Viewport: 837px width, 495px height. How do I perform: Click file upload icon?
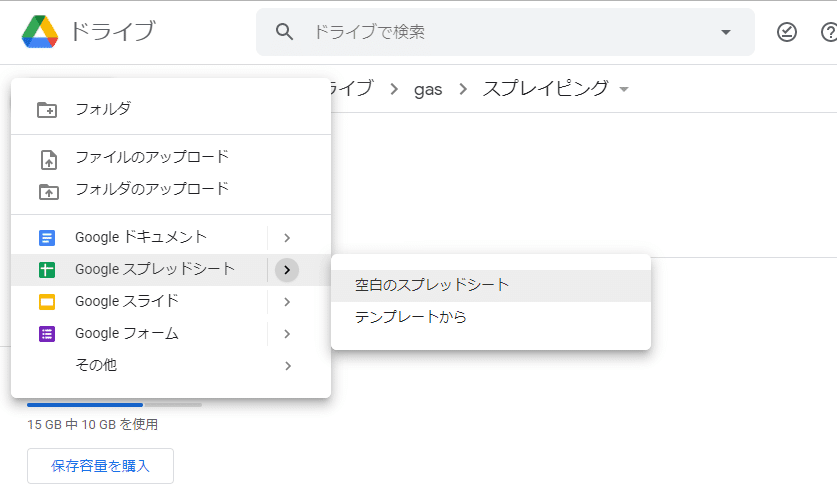49,159
